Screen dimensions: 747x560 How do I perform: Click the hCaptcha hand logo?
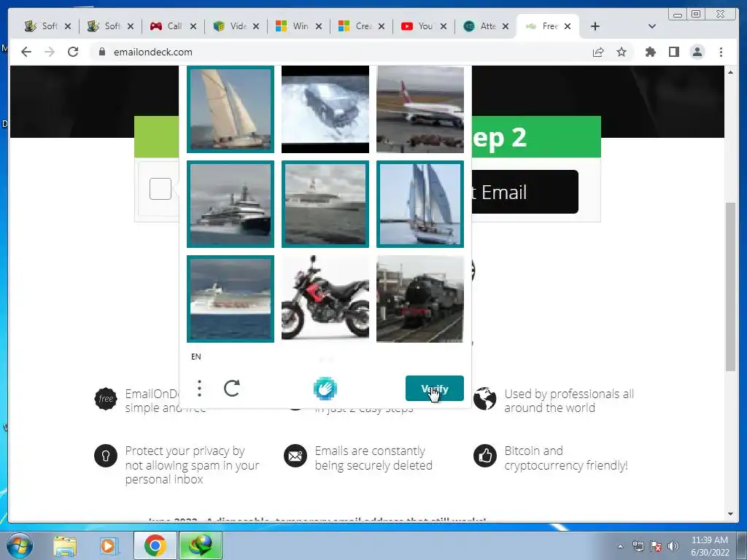coord(325,388)
